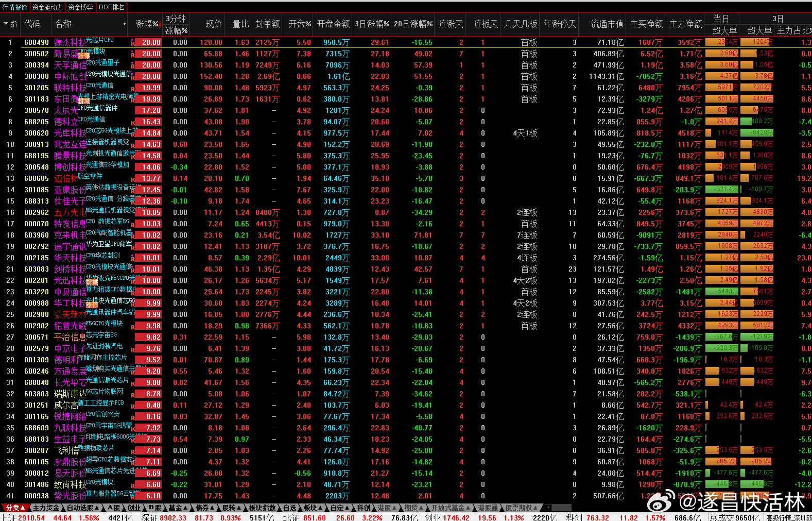Select stock code 002902 铭普光磁
The width and height of the screenshot is (812, 521).
(37, 326)
